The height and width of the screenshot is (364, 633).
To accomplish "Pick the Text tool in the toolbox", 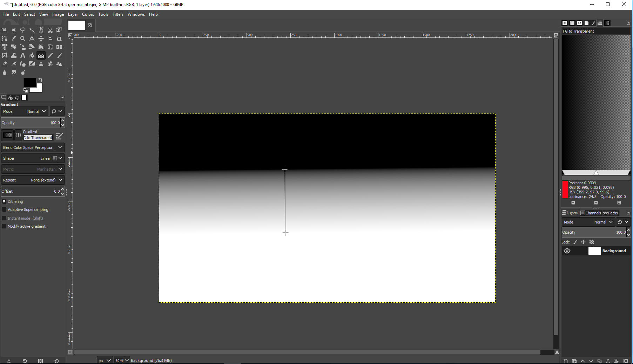I will (x=23, y=55).
